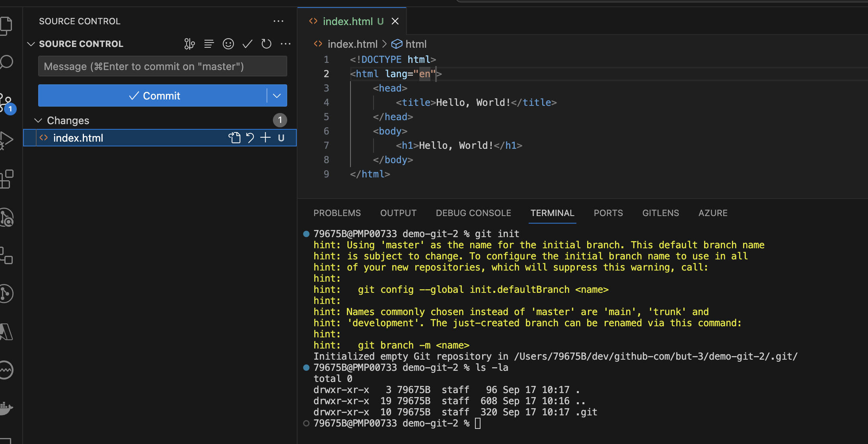Click the opening <body> tag line
The height and width of the screenshot is (444, 868).
click(x=390, y=131)
